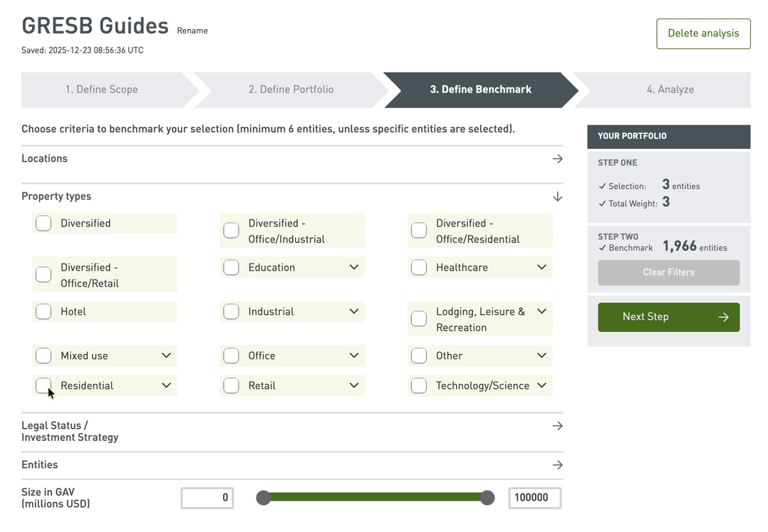Switch to the 4. Analyze step
768x532 pixels.
[x=670, y=90]
